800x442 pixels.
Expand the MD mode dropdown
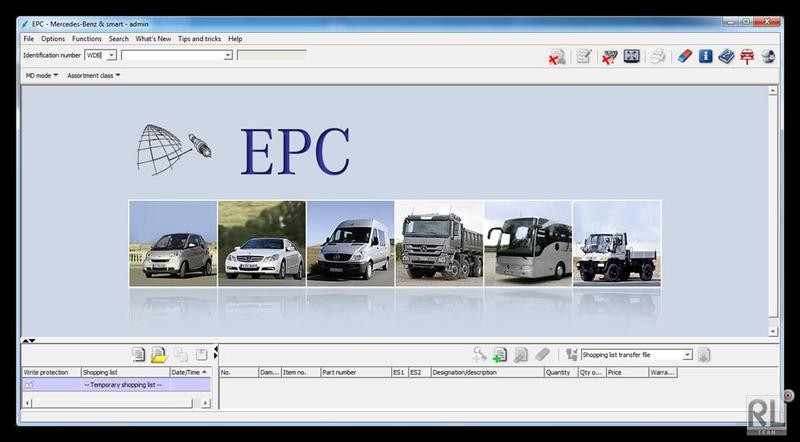41,75
